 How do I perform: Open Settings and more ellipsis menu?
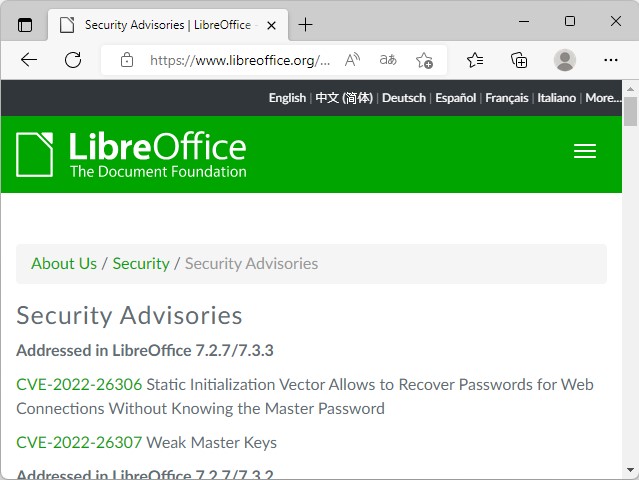(611, 60)
